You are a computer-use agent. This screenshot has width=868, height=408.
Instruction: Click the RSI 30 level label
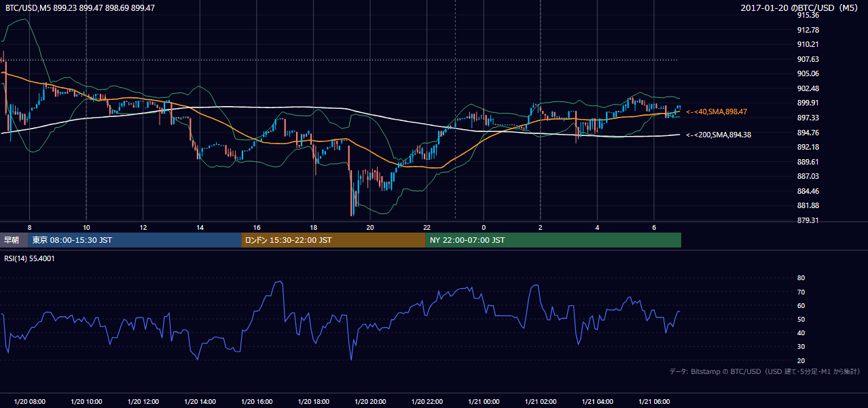click(801, 347)
